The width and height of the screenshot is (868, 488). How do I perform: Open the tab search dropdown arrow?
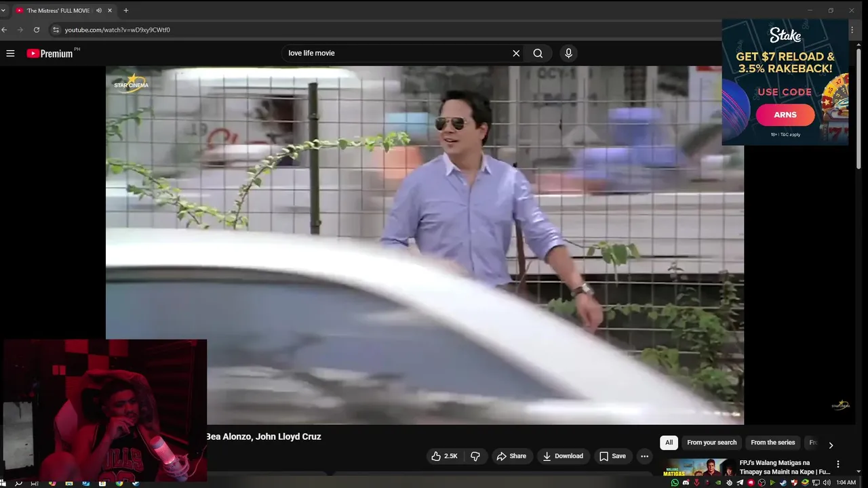tap(3, 10)
